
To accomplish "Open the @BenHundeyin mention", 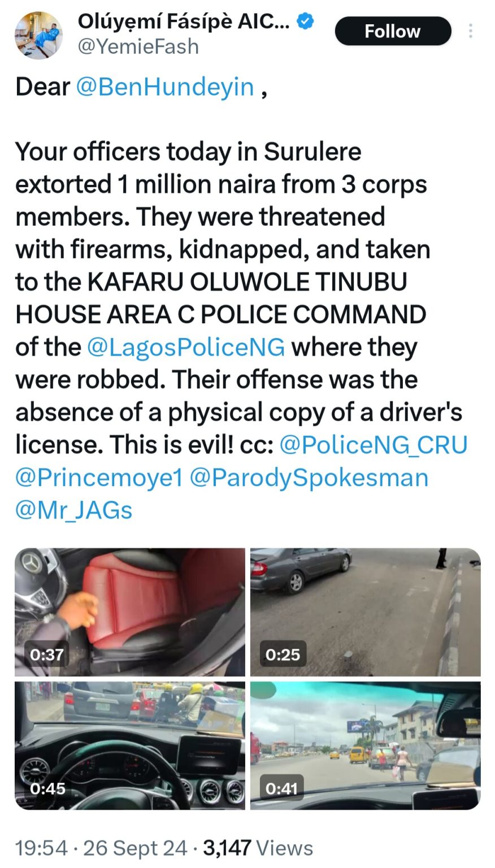I will 165,87.
